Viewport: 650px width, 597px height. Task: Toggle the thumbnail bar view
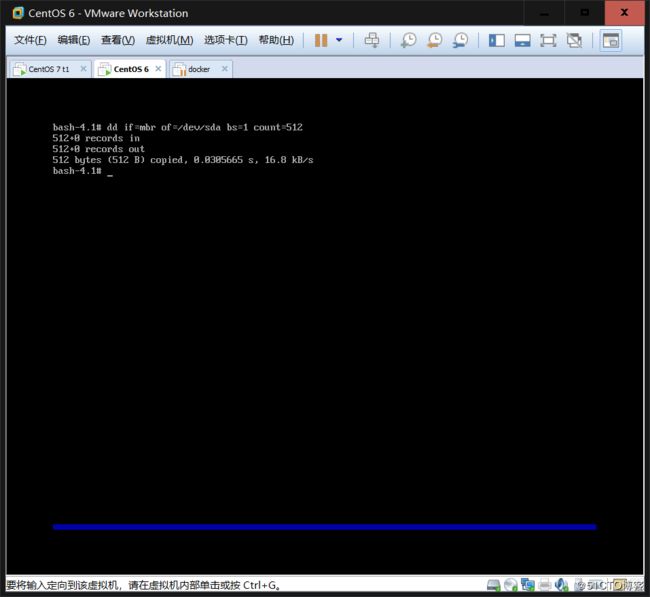pos(522,40)
